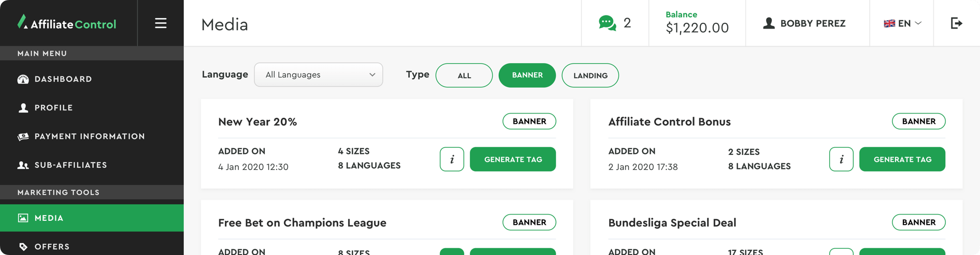Filter media type by All
The image size is (980, 255).
[x=464, y=76]
